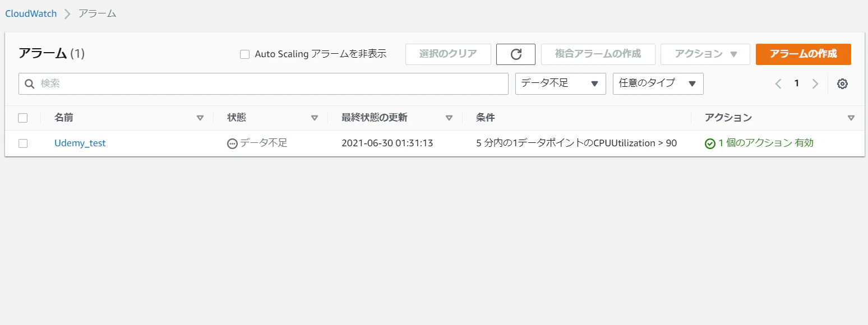Click the 条件 column header
The height and width of the screenshot is (325, 868).
click(x=486, y=118)
